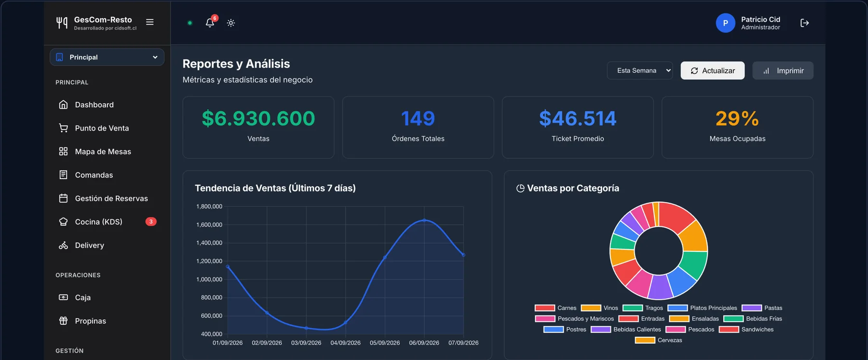Click the Propinas gift icon
The width and height of the screenshot is (868, 360).
(x=63, y=321)
